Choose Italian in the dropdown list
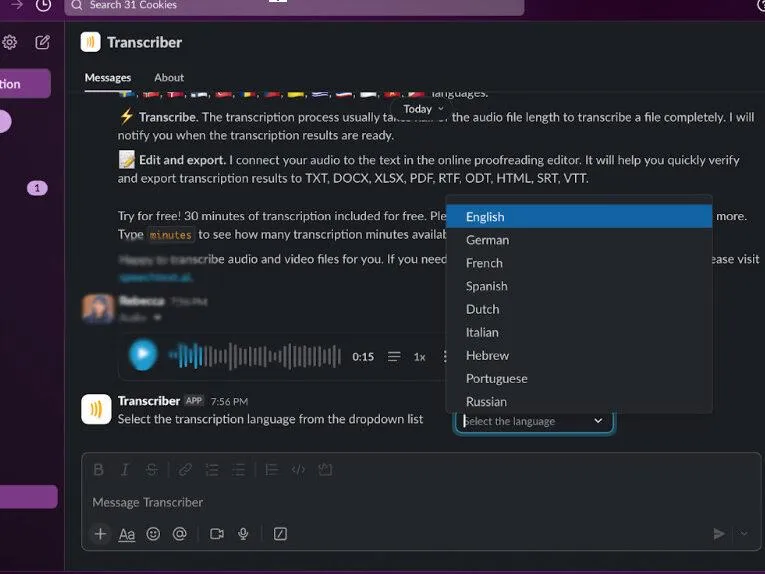Image resolution: width=765 pixels, height=574 pixels. pyautogui.click(x=579, y=333)
